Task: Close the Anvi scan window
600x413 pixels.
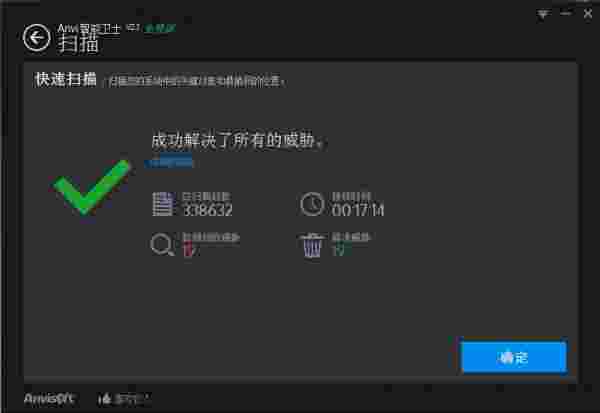Action: tap(588, 14)
